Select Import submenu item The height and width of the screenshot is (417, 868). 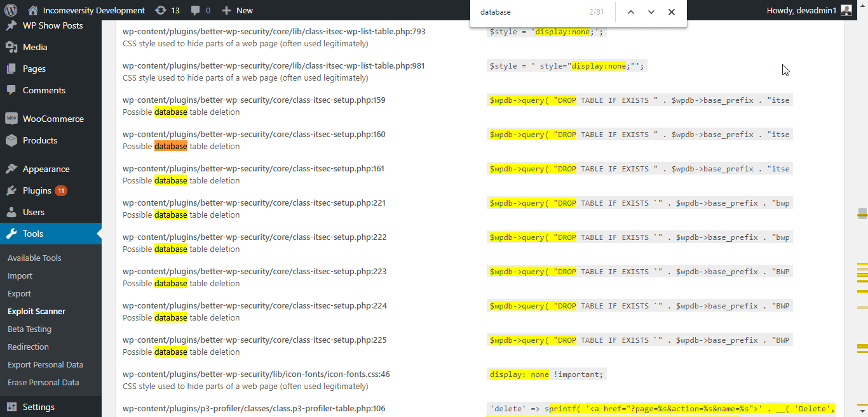tap(20, 275)
